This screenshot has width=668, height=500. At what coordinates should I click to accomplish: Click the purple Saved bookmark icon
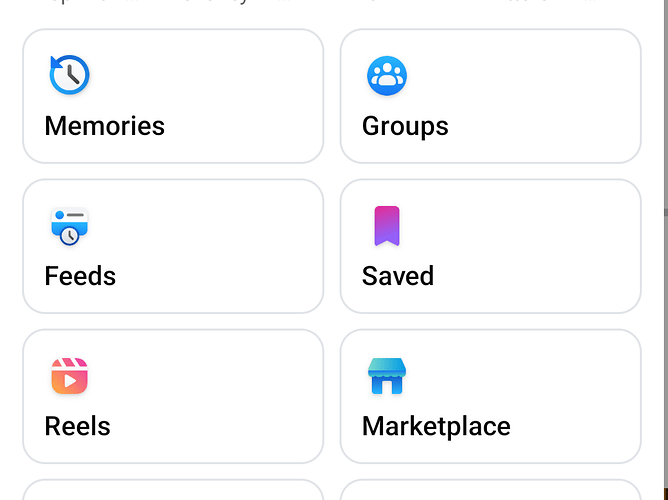386,226
